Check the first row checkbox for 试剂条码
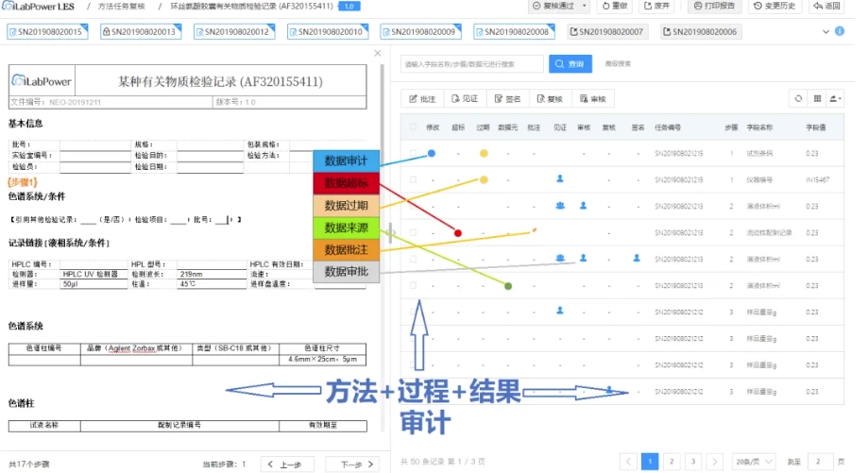 pyautogui.click(x=413, y=154)
